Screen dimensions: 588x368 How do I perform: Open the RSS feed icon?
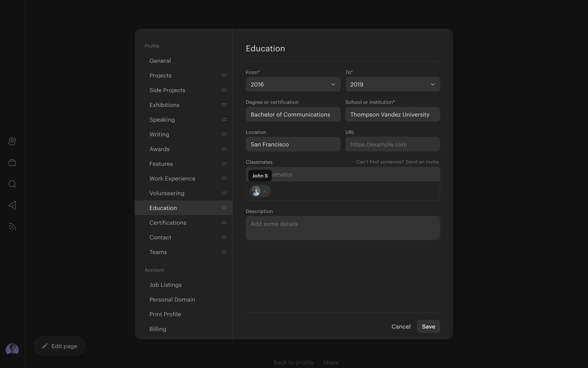12,227
